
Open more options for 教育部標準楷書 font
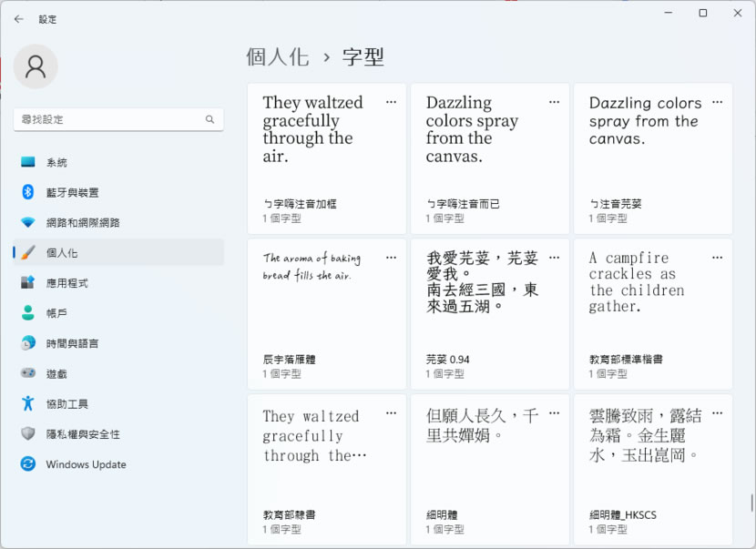(x=717, y=258)
